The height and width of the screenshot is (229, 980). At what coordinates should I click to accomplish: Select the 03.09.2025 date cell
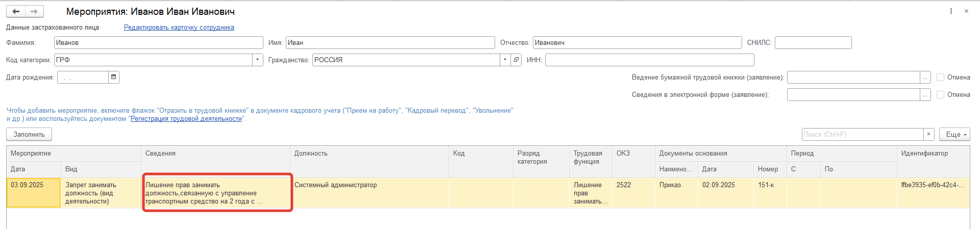click(33, 192)
